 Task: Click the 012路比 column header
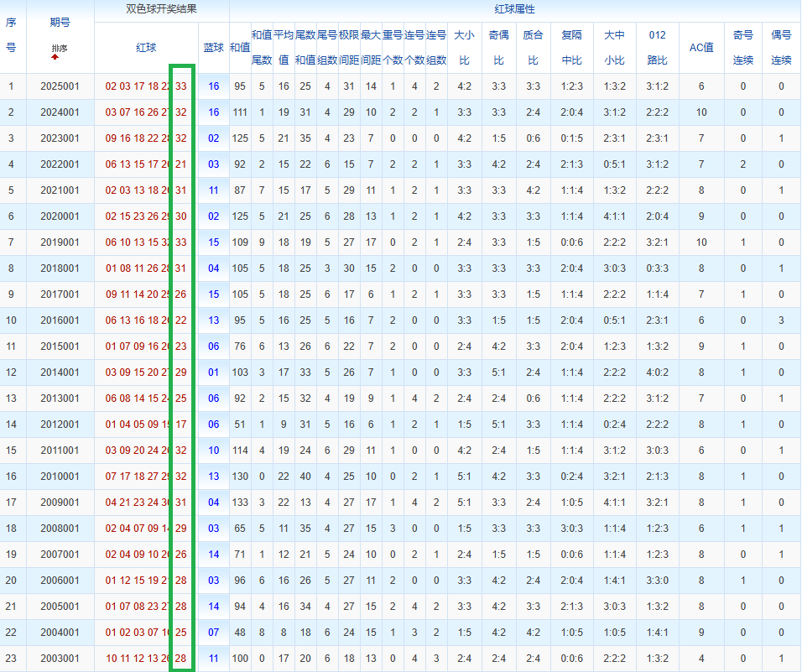pos(658,48)
